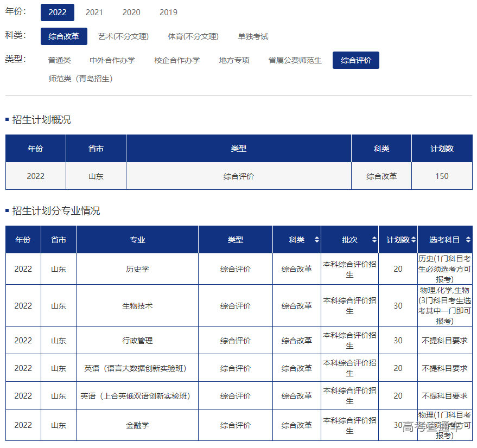Select year 2019 option
The height and width of the screenshot is (448, 477).
tap(168, 12)
